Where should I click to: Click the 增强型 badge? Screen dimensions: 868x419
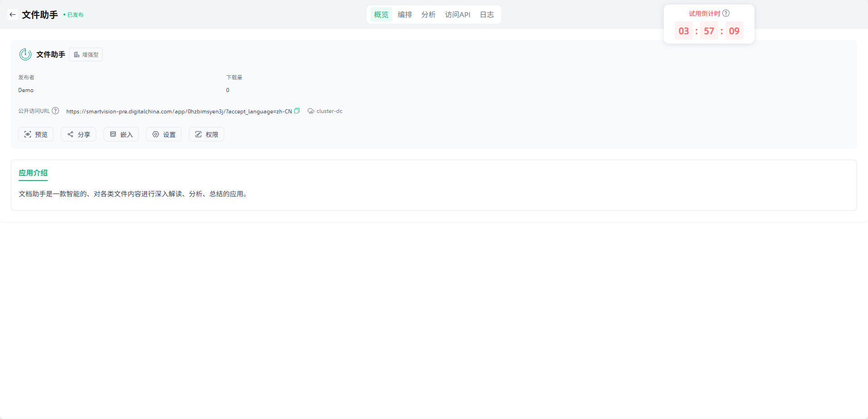tap(86, 54)
